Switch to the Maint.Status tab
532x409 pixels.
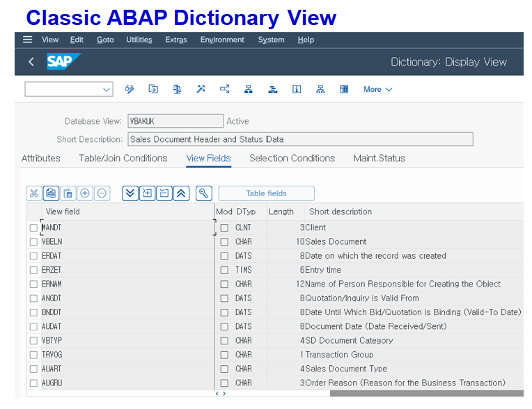(x=380, y=159)
